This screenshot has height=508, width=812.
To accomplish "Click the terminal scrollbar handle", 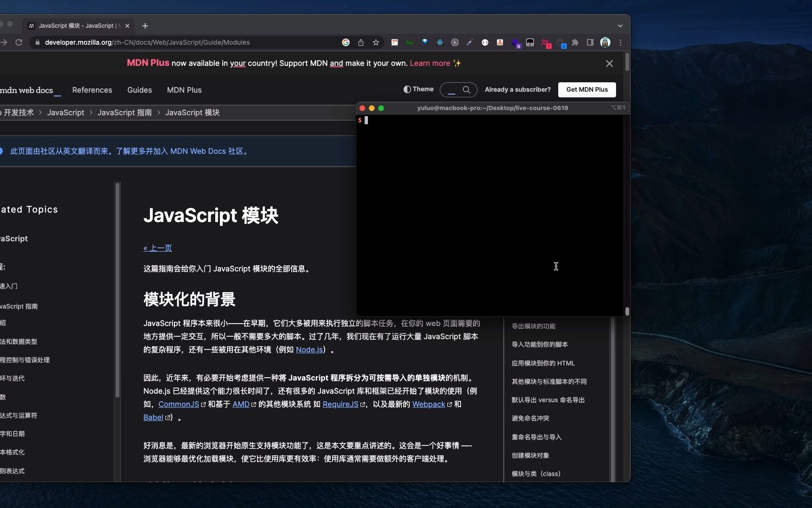I will (627, 311).
